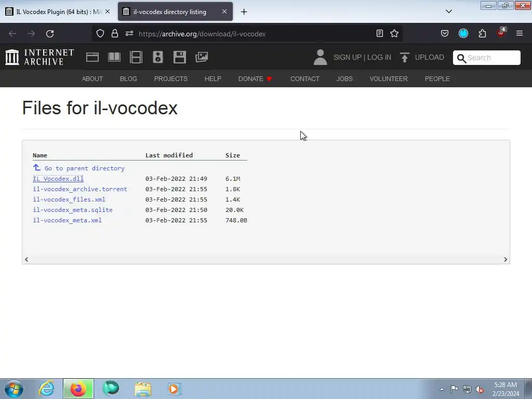This screenshot has width=532, height=399.
Task: Click the 6.1M size value
Action: coord(233,179)
